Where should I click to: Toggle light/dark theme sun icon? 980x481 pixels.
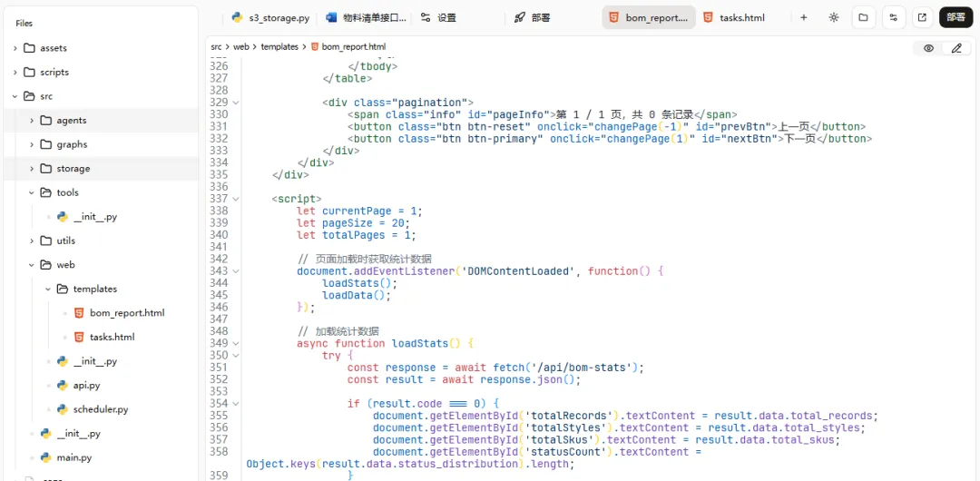833,17
